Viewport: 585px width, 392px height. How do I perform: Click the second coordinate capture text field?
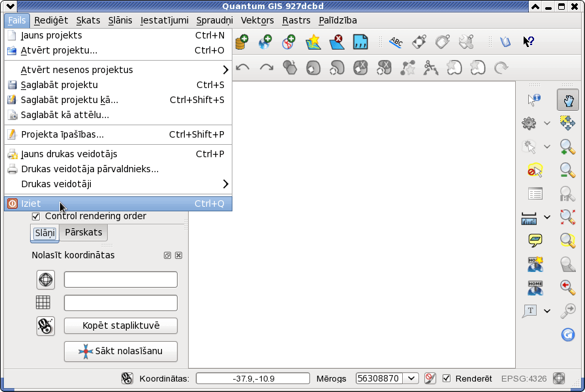[121, 303]
